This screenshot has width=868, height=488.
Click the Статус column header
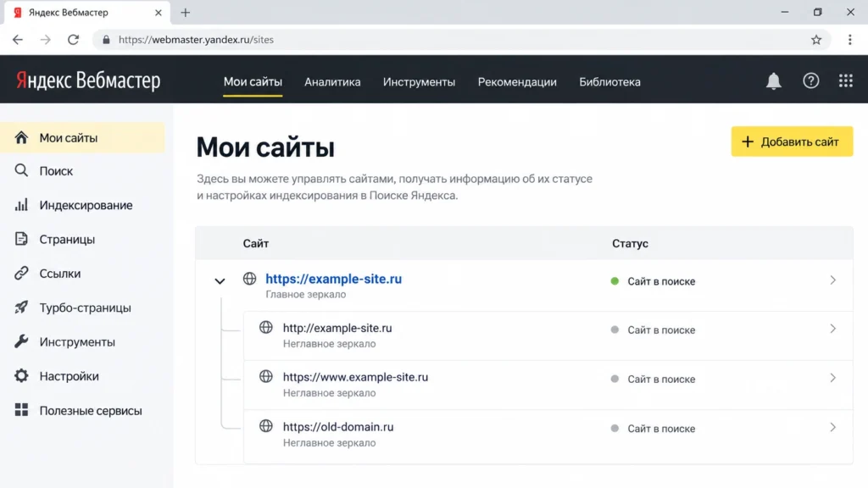630,243
